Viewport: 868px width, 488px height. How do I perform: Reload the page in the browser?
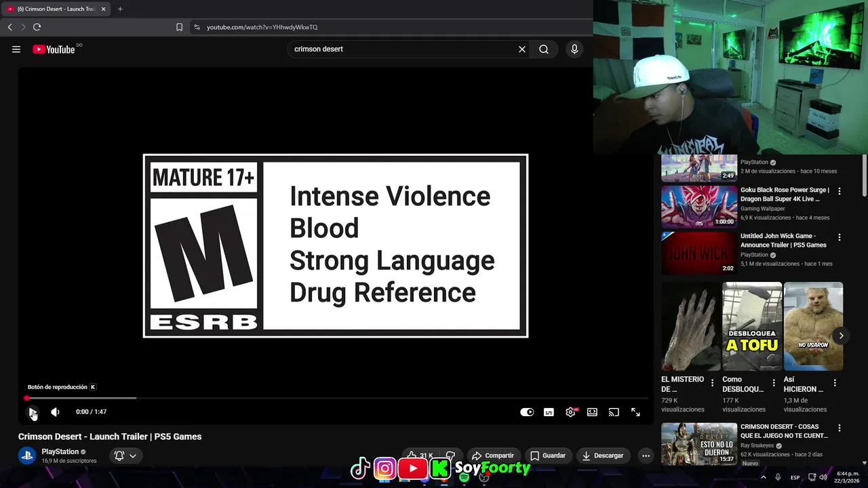[x=37, y=27]
